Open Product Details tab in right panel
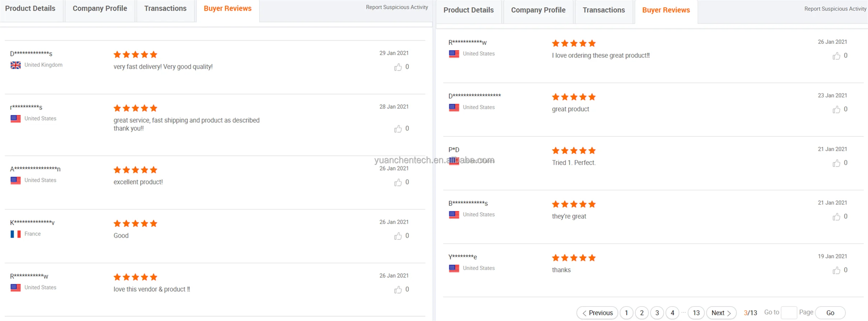This screenshot has height=321, width=868. [x=468, y=10]
